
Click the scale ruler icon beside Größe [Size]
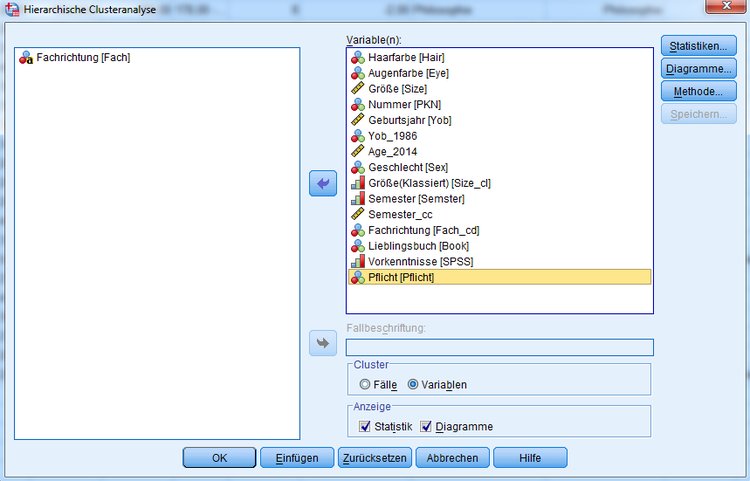(x=357, y=88)
